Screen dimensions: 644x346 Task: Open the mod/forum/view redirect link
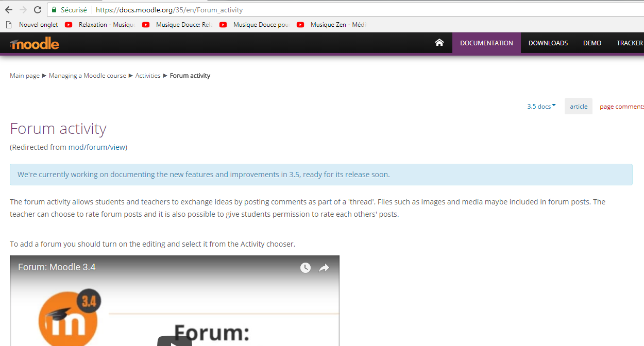point(97,147)
